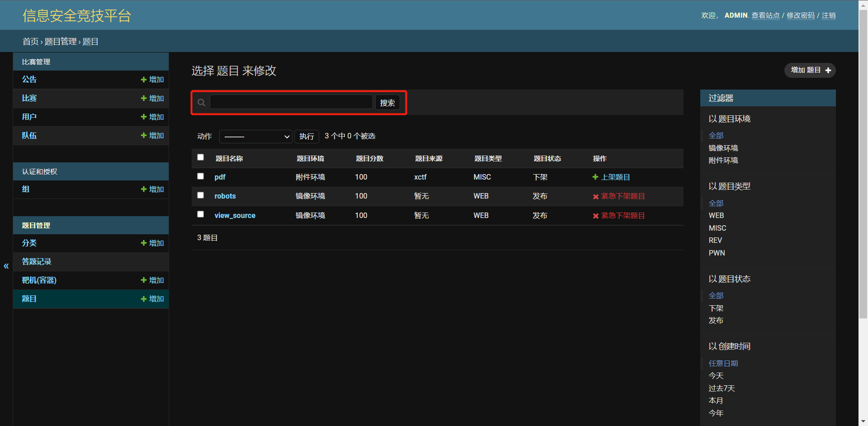
Task: Open 比赛 in the sidebar
Action: (29, 98)
